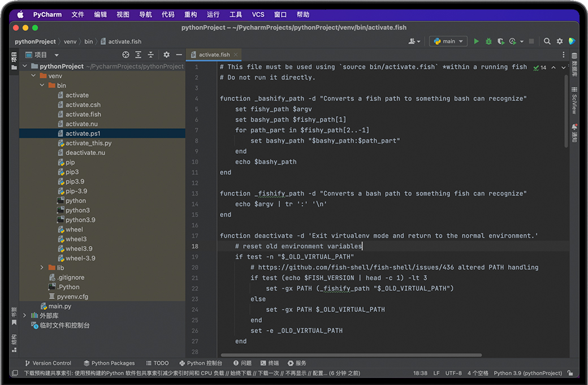
Task: Expand the lib folder in venv
Action: click(41, 267)
